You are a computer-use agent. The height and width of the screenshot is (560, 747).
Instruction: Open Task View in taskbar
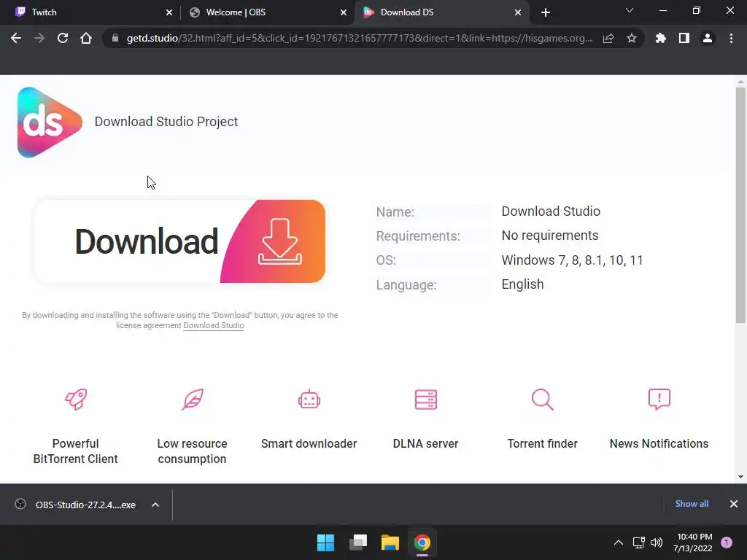point(358,542)
